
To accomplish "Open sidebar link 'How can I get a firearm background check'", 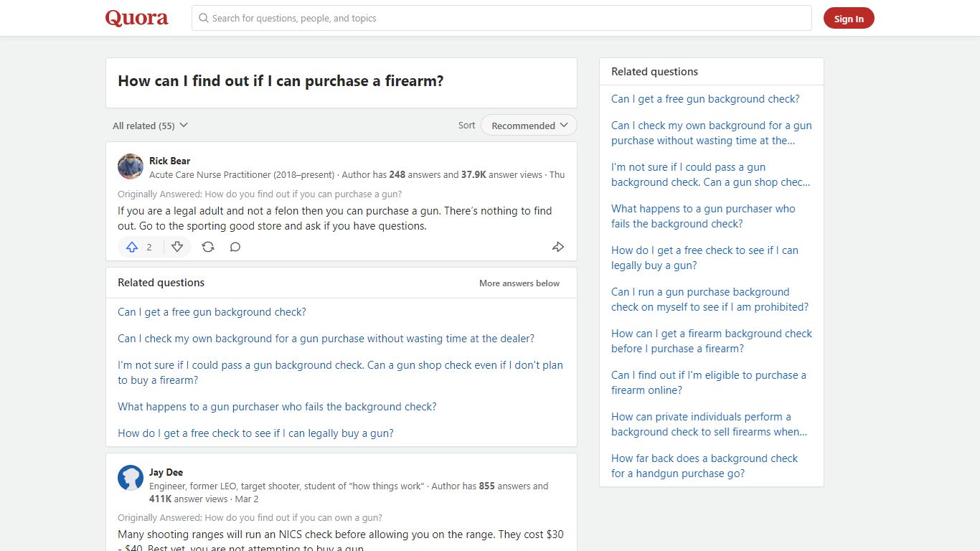I will coord(712,341).
